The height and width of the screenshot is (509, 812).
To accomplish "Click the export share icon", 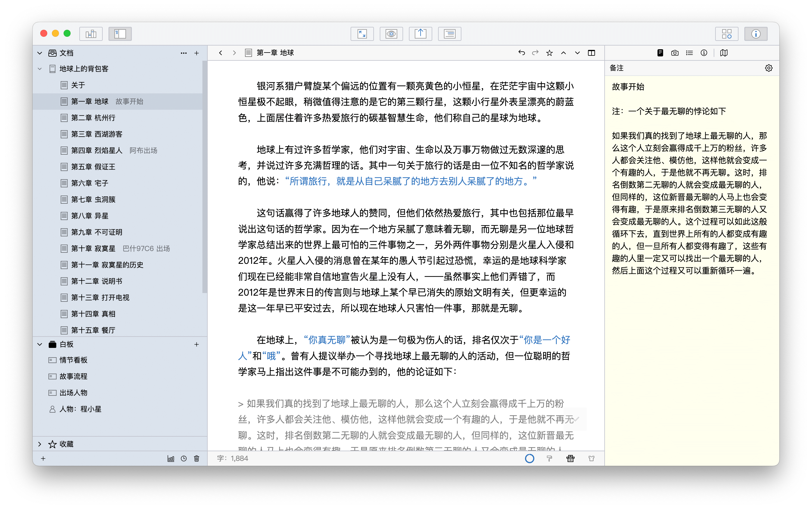I will 420,34.
